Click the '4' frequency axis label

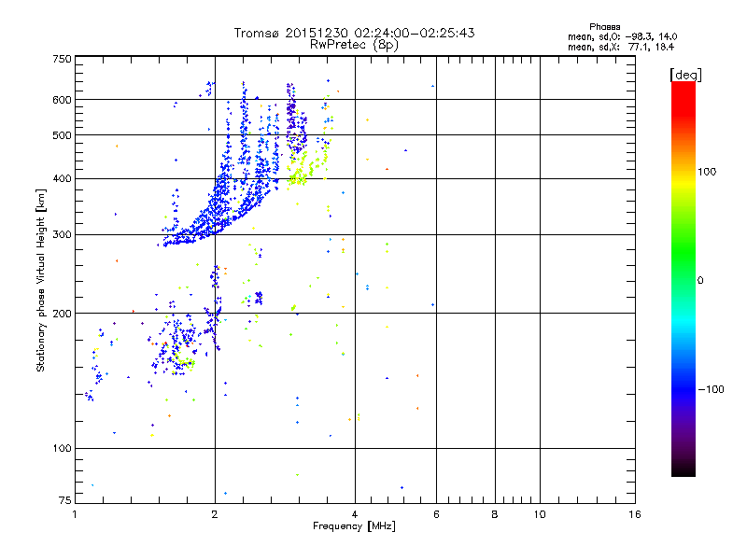pos(355,514)
